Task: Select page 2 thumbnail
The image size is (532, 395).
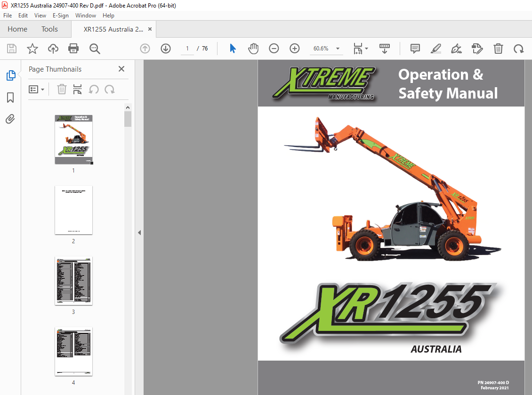Action: pos(73,210)
